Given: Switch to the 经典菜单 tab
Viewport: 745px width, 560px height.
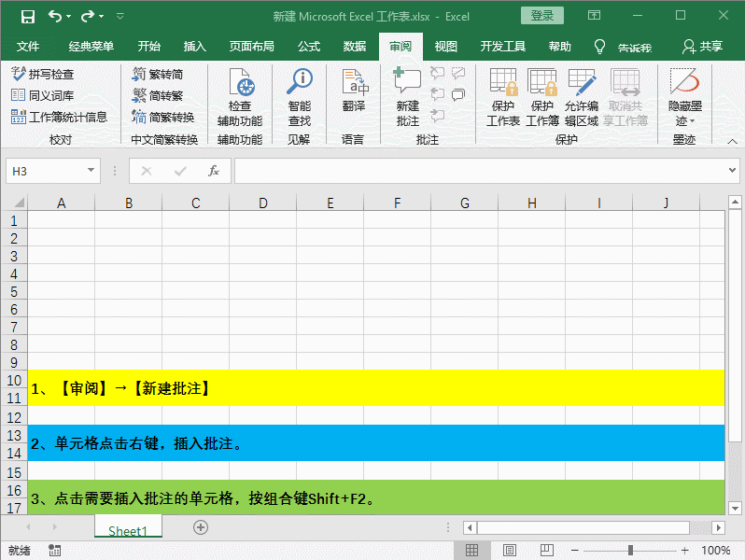Looking at the screenshot, I should point(91,47).
